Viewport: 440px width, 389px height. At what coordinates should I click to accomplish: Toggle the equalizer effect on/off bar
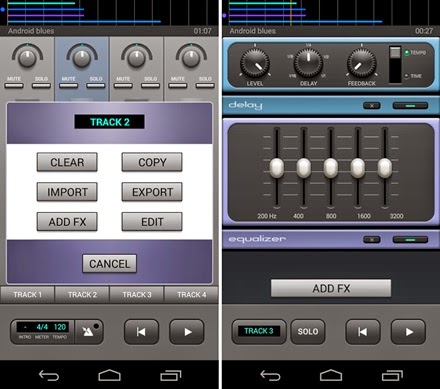coord(410,239)
